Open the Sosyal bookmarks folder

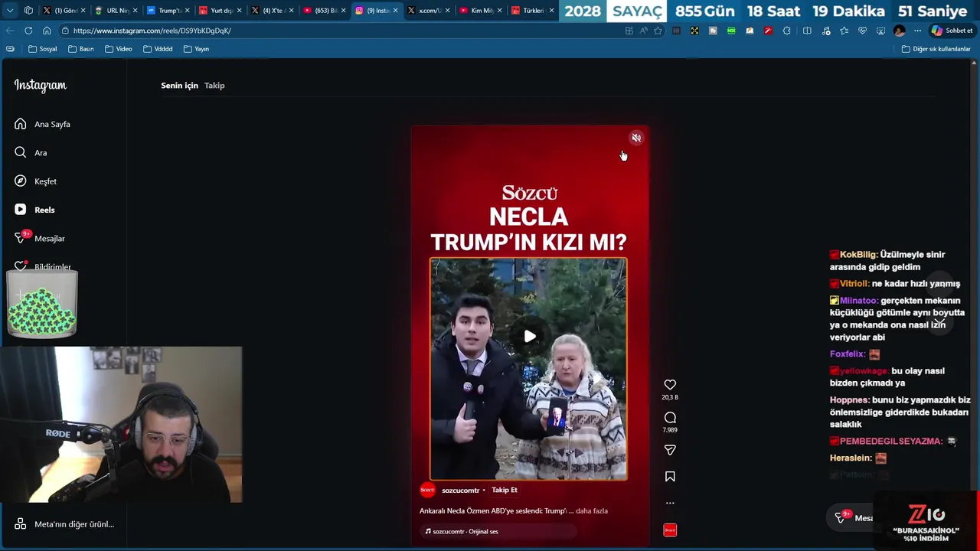[x=42, y=49]
